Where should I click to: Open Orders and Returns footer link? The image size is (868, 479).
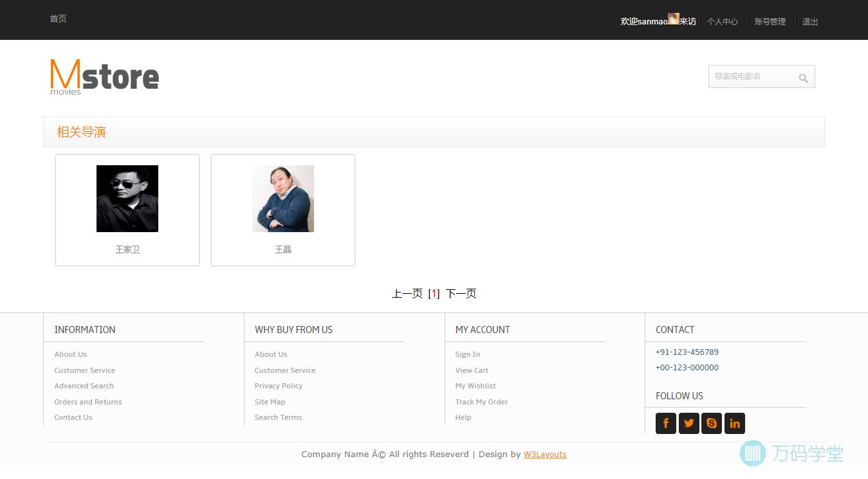pos(88,402)
